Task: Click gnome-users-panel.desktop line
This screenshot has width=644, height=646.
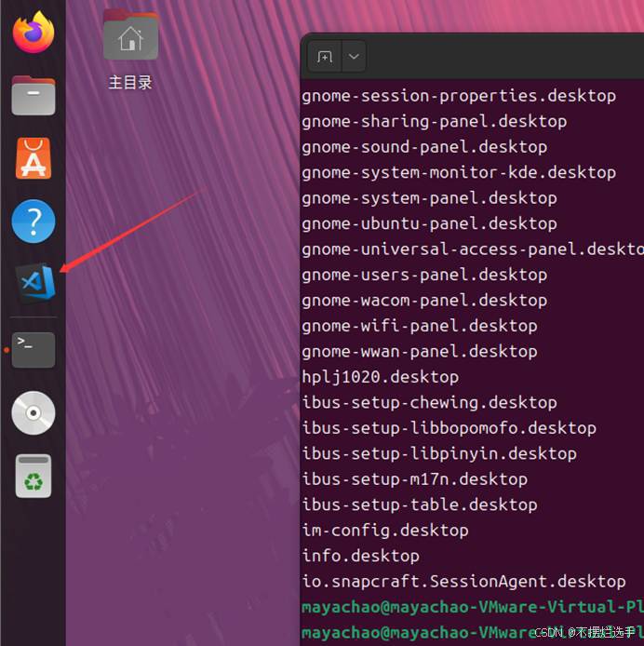Action: point(424,276)
